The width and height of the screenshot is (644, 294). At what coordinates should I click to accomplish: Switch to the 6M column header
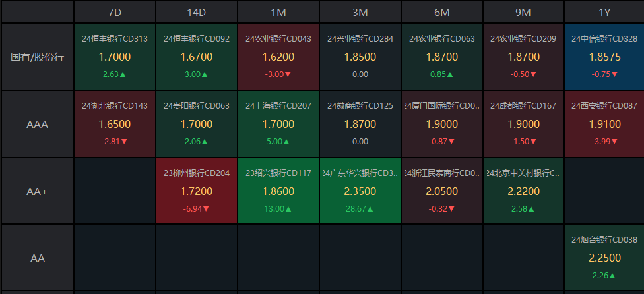tap(442, 12)
